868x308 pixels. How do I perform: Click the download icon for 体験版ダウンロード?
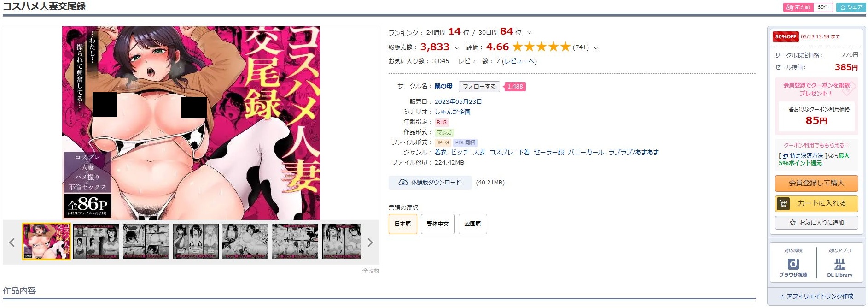(403, 183)
